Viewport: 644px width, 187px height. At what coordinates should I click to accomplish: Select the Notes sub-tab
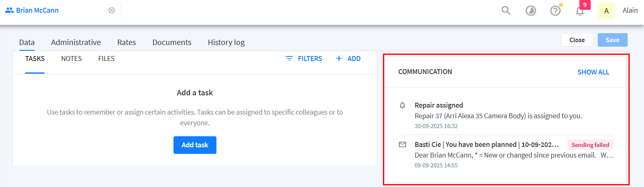point(72,59)
